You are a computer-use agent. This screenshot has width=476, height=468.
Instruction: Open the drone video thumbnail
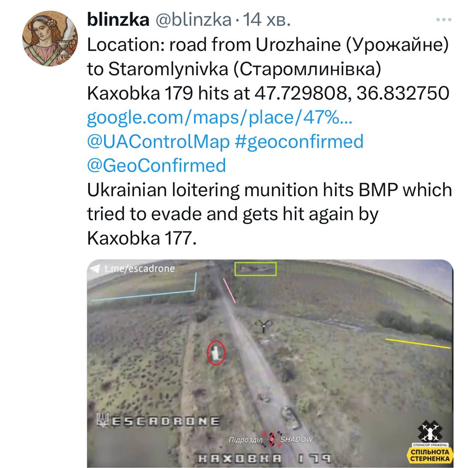tap(270, 364)
